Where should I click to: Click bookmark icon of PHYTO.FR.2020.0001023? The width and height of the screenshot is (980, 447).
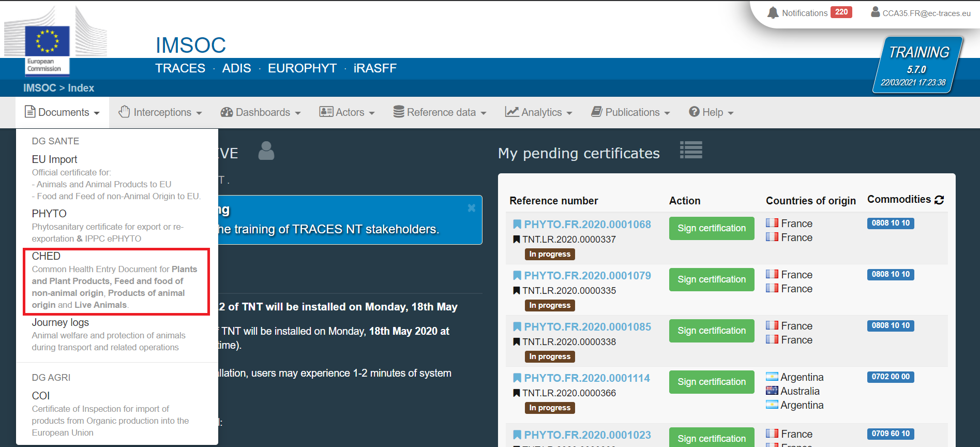pos(517,435)
